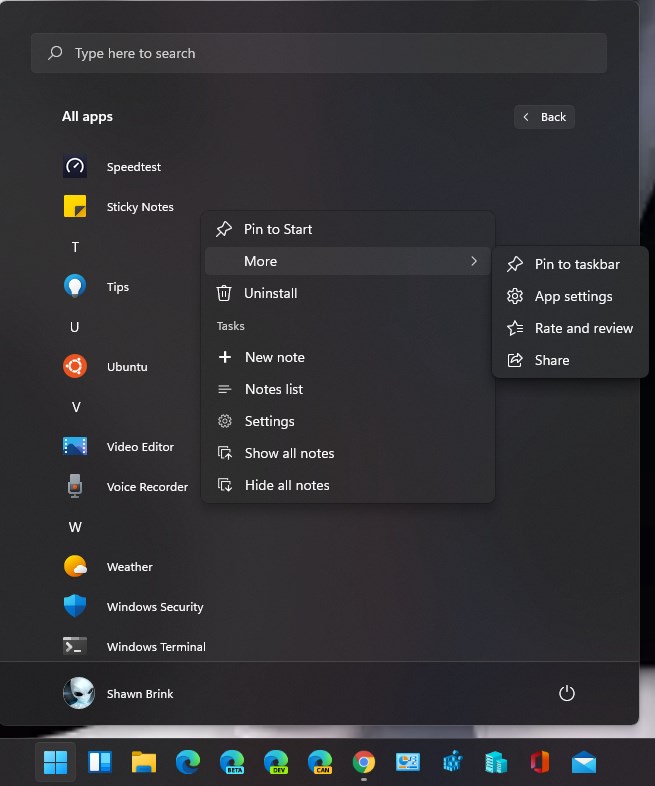Click the W letter group header
The height and width of the screenshot is (786, 655).
pos(75,527)
